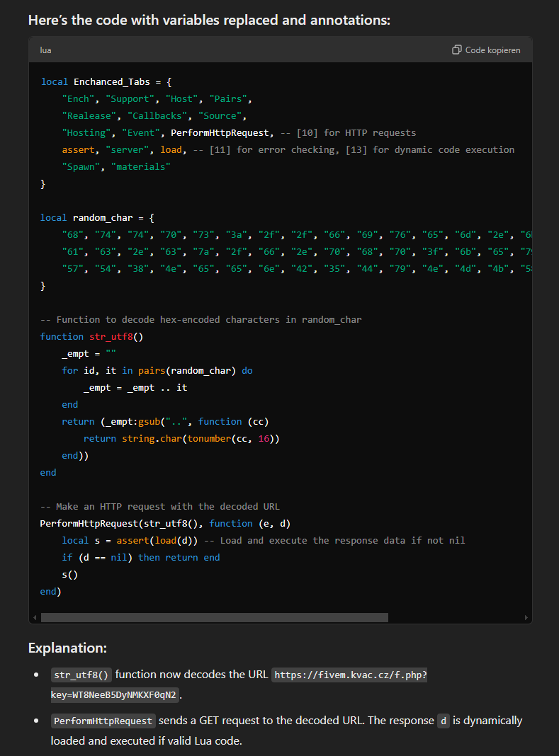Click the string "Ench" in the code
Image resolution: width=559 pixels, height=756 pixels.
(78, 99)
